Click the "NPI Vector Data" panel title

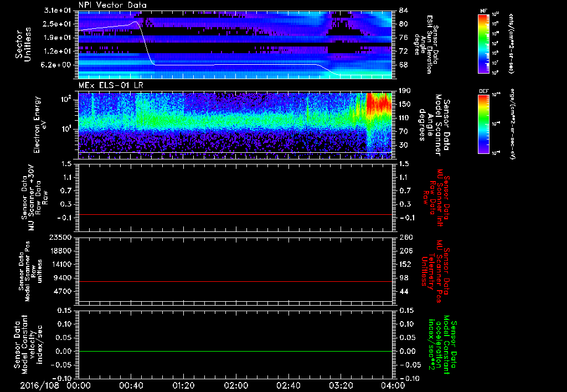[x=112, y=5]
